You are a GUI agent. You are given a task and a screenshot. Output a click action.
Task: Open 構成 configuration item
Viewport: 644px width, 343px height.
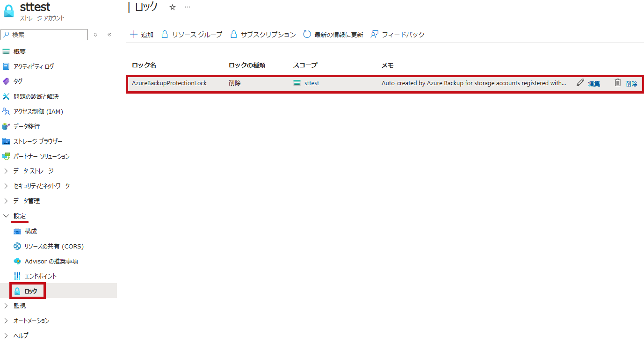point(31,231)
